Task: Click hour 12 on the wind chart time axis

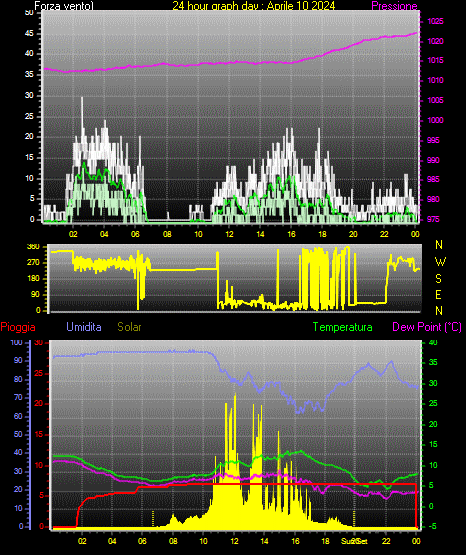Action: [x=229, y=234]
